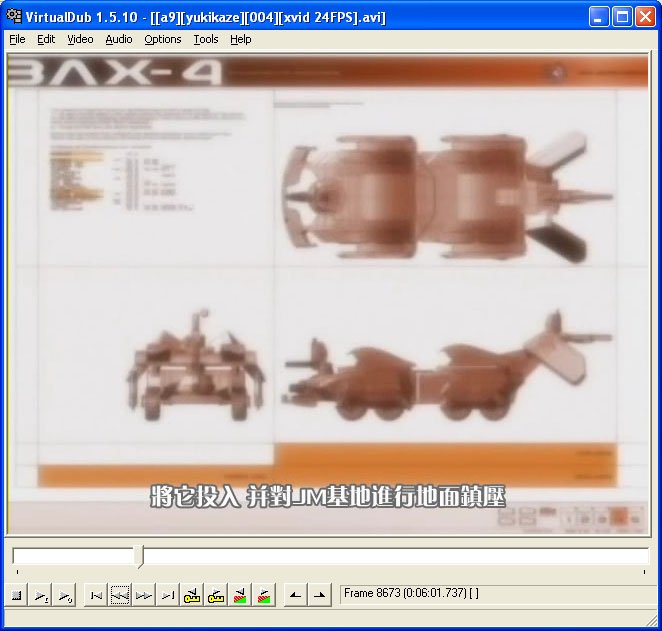Step forward one frame button
The height and width of the screenshot is (631, 662).
(x=144, y=595)
